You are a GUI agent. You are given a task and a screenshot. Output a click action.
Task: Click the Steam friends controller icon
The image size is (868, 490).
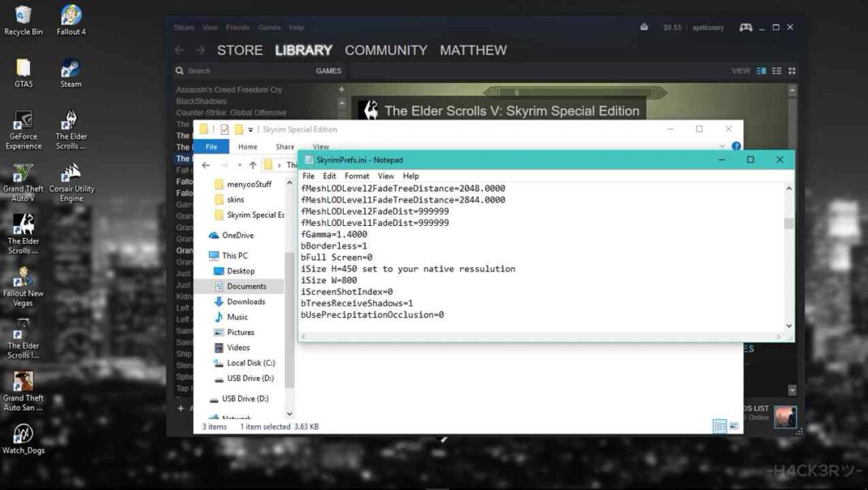point(745,27)
